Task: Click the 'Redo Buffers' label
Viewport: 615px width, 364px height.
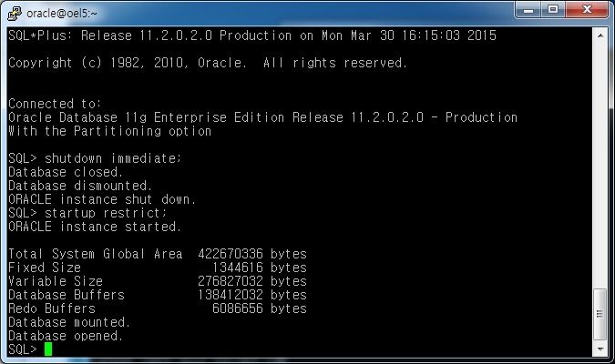Action: (52, 308)
